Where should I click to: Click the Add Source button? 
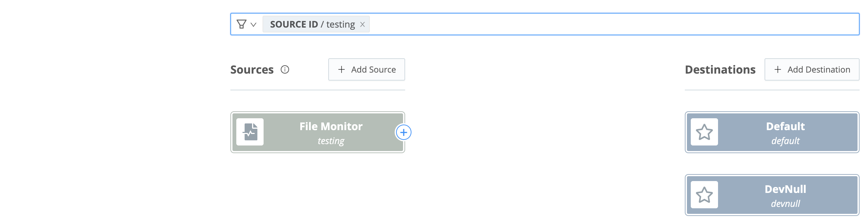pyautogui.click(x=366, y=70)
